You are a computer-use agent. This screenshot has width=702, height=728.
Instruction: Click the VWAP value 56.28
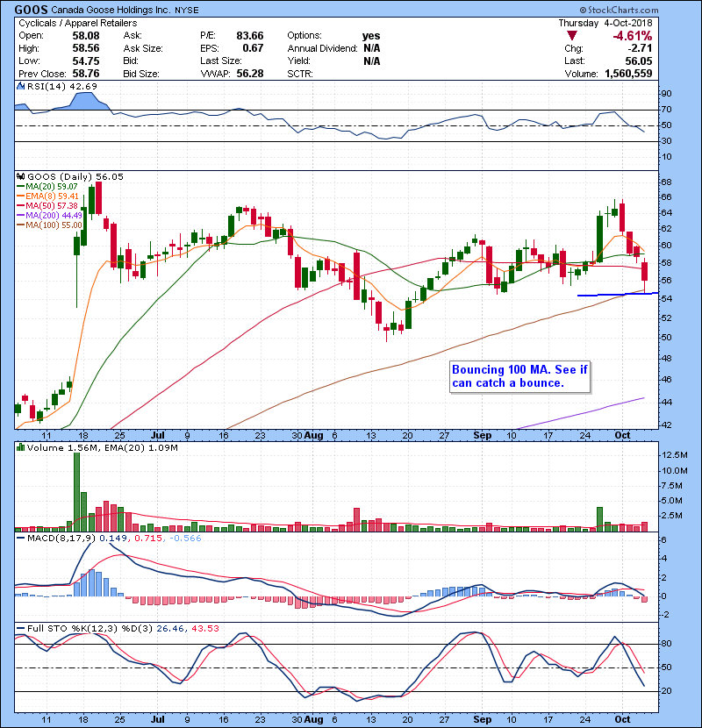click(249, 74)
